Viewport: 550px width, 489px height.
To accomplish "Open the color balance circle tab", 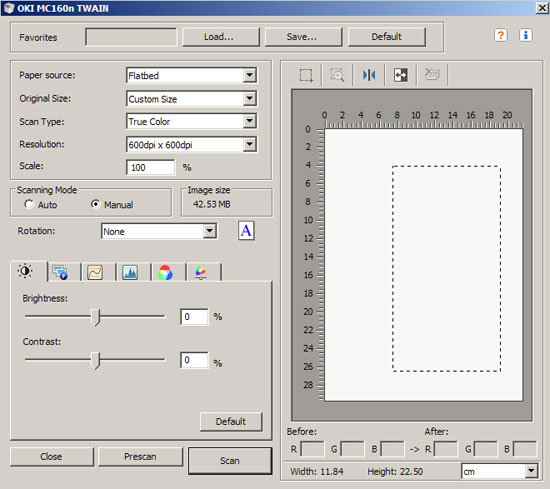I will 165,272.
